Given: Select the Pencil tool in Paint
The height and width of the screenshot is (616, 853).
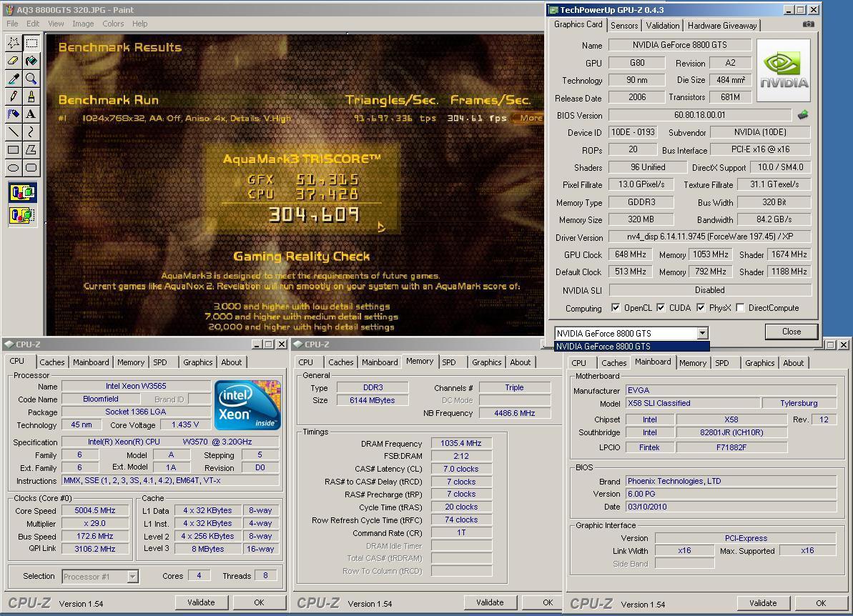Looking at the screenshot, I should (14, 96).
